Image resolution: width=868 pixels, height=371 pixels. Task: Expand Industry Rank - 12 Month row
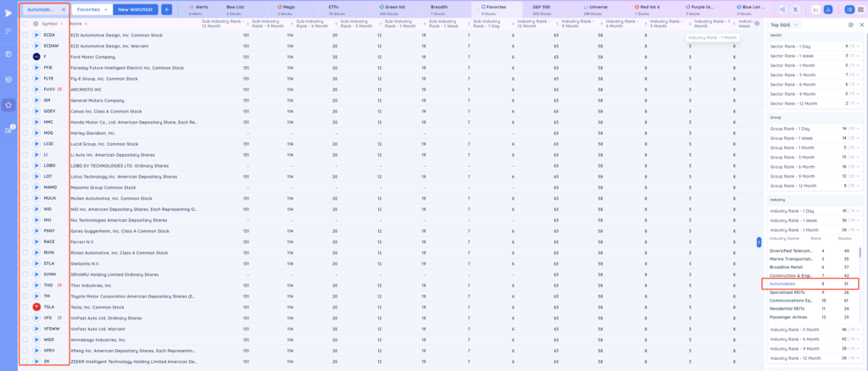[815, 358]
